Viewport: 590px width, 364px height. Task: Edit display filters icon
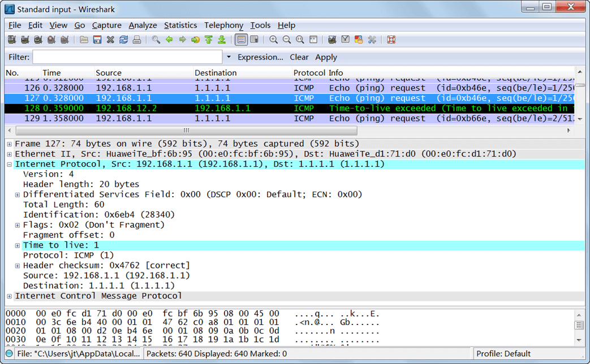[345, 40]
